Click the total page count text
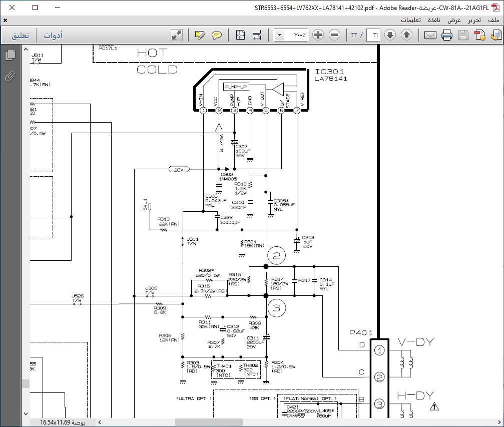 click(x=354, y=35)
